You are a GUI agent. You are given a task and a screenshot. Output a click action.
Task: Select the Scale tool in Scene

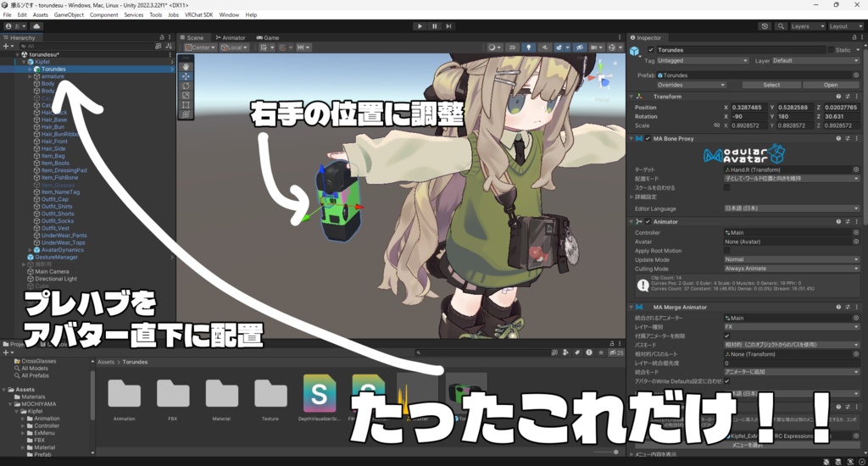[x=186, y=95]
